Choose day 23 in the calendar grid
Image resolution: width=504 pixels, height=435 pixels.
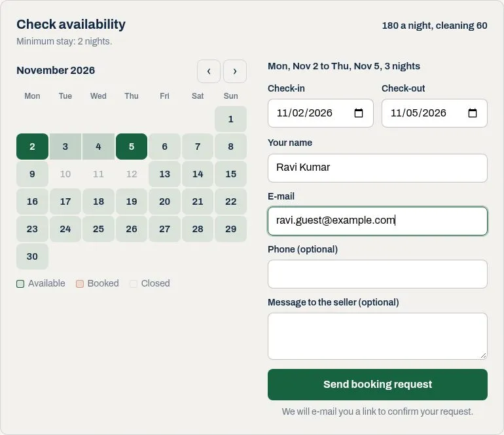32,229
